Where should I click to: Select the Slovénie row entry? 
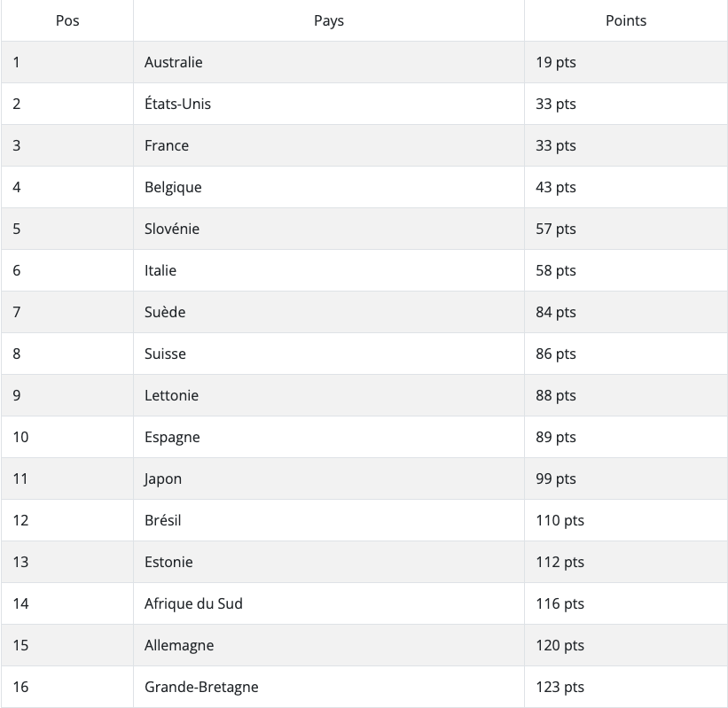point(172,229)
